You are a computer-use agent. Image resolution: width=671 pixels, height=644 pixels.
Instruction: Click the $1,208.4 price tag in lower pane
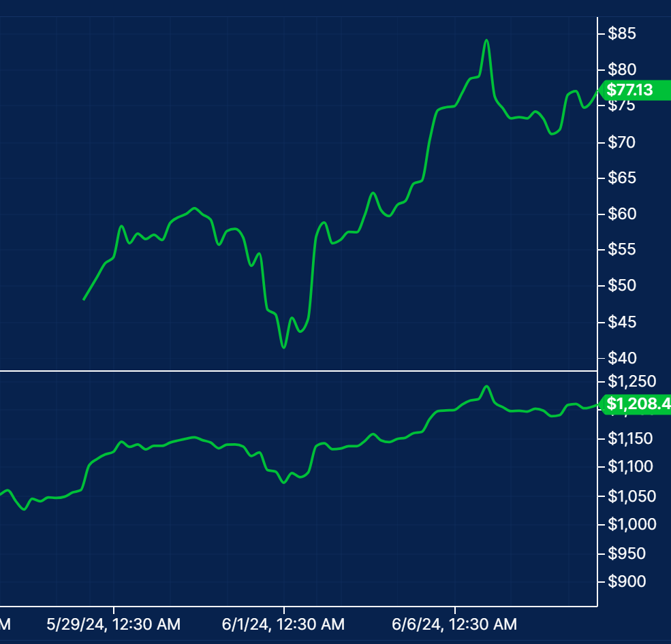coord(637,405)
